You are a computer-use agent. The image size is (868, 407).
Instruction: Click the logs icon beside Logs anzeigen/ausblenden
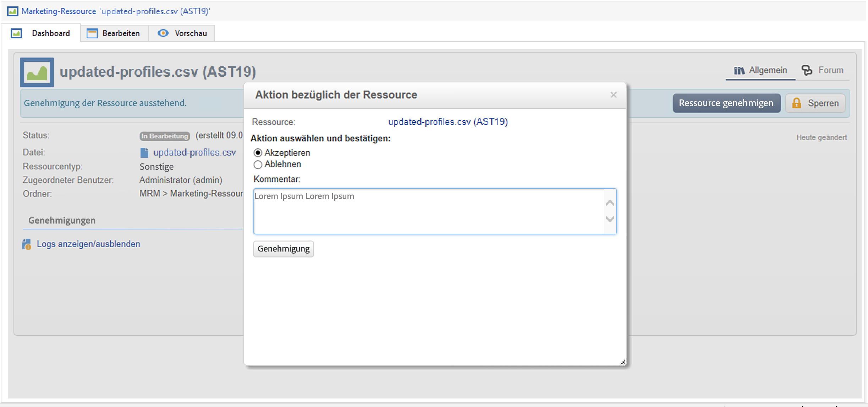pyautogui.click(x=27, y=244)
